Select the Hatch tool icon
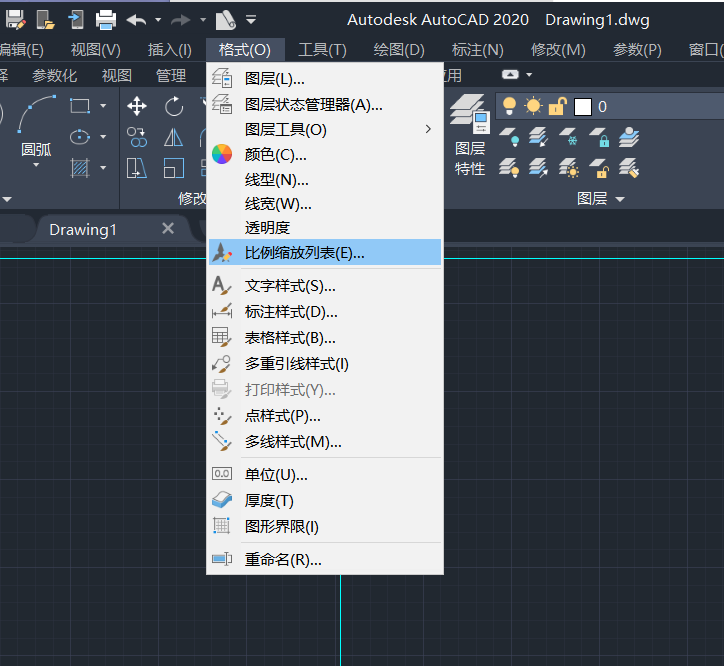724x666 pixels. pyautogui.click(x=80, y=167)
